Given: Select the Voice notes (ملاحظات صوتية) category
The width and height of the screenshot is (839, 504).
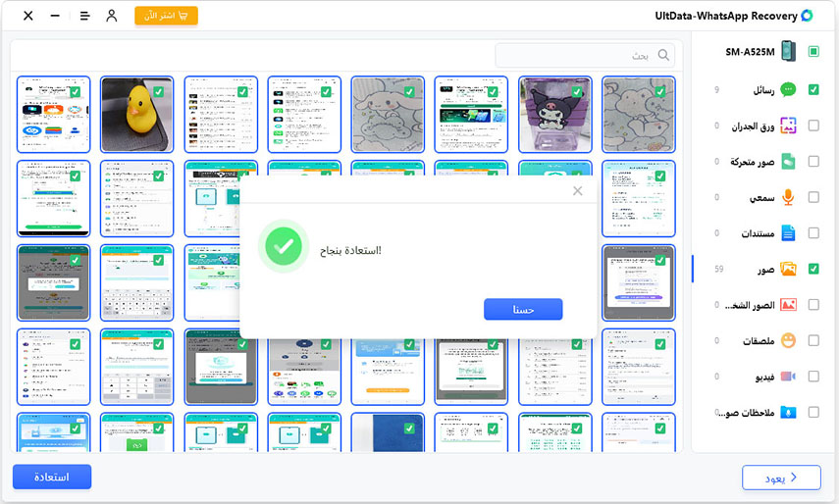Looking at the screenshot, I should (750, 413).
